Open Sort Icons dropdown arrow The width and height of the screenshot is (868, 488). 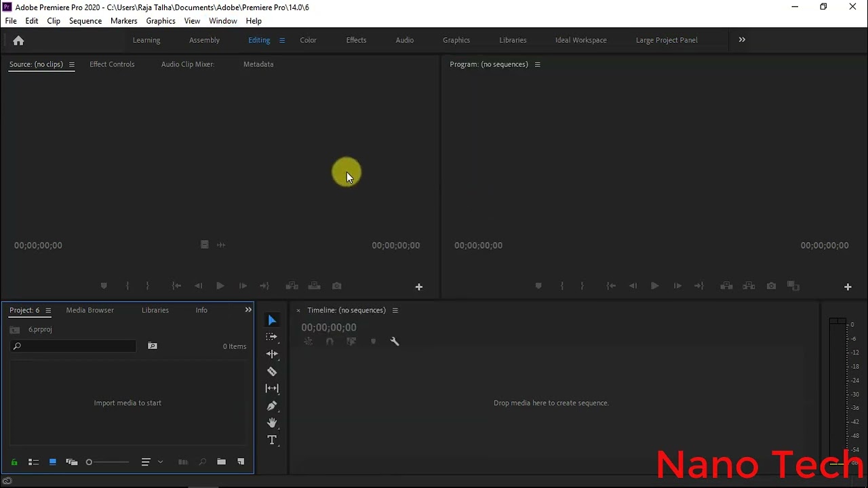161,462
